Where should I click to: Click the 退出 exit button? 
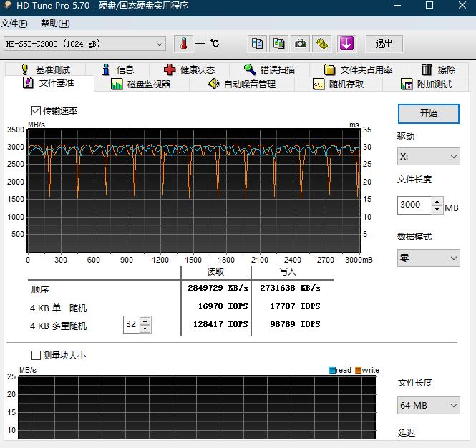384,44
